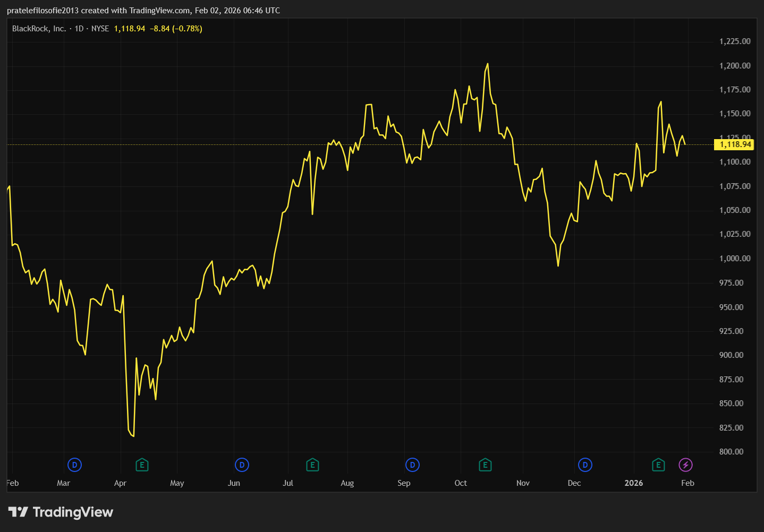
Task: Click the Aug label on time axis
Action: 347,483
